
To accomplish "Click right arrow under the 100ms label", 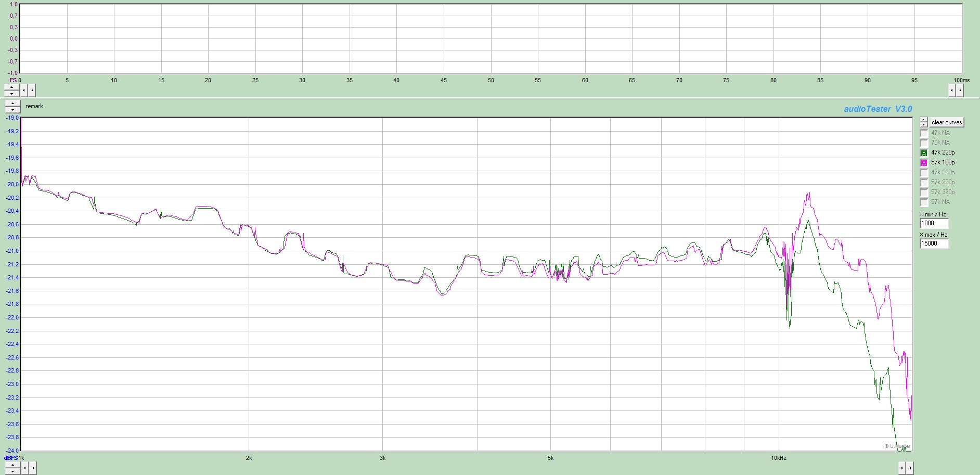I will 960,91.
